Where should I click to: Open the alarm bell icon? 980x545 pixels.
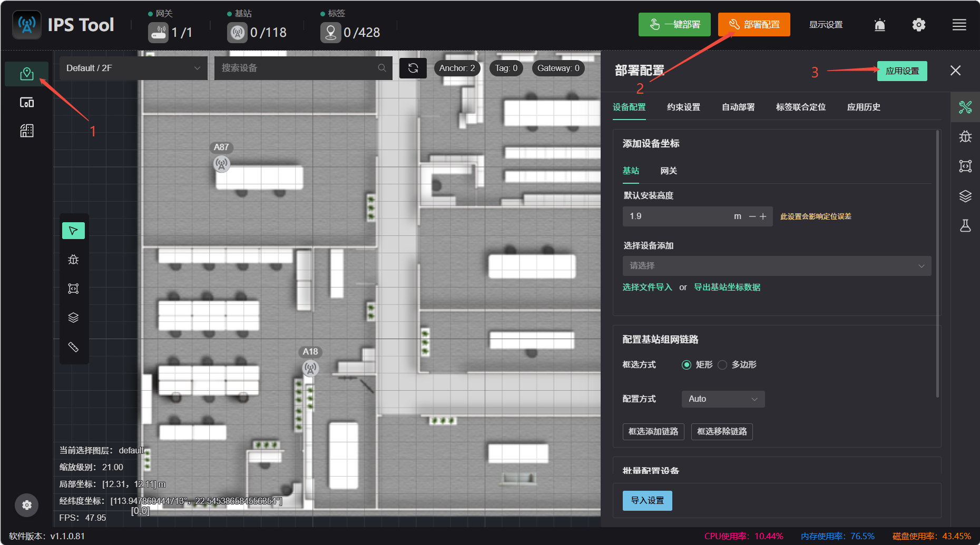pos(880,25)
